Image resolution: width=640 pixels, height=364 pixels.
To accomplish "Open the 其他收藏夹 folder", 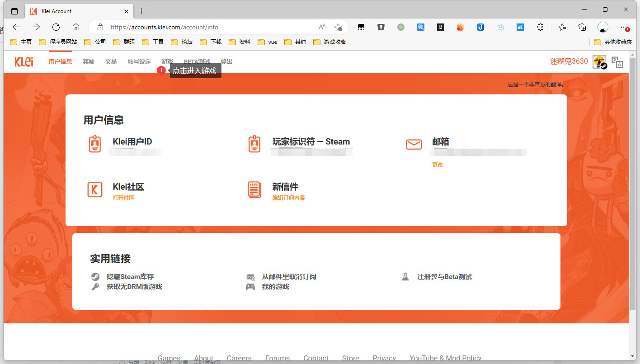I will (613, 42).
